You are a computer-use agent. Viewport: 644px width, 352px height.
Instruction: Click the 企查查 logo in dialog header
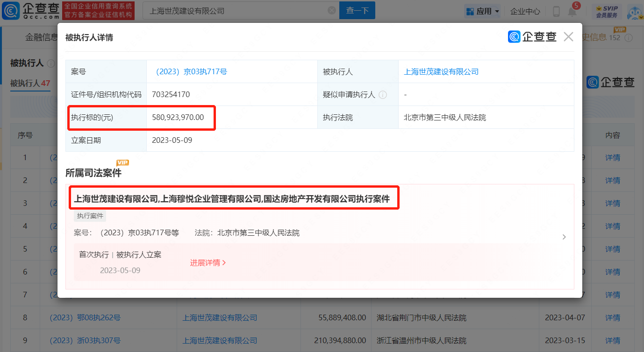[x=532, y=37]
